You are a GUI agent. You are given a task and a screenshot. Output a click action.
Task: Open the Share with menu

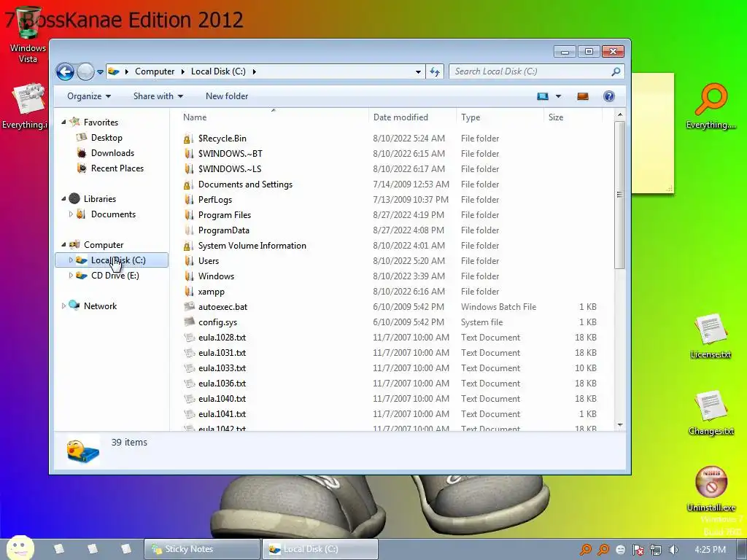point(158,96)
